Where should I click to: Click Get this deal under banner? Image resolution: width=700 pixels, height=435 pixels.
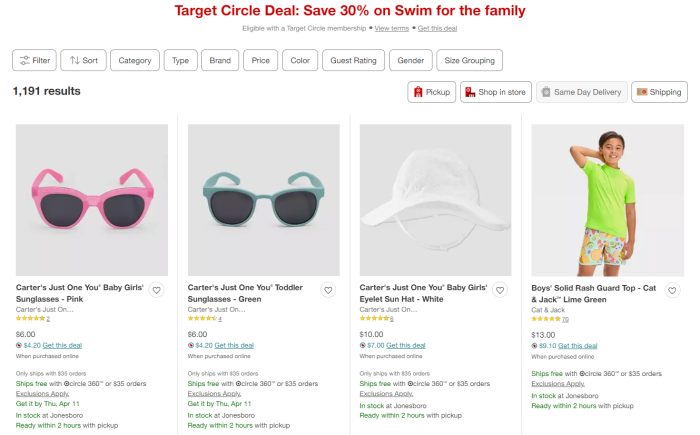[x=437, y=28]
